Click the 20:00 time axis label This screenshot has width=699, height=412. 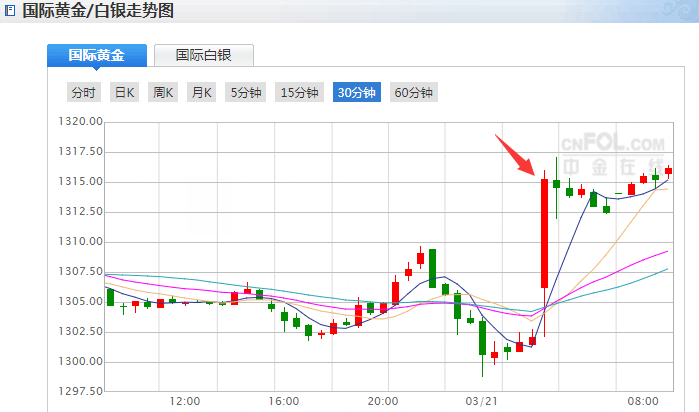[383, 401]
